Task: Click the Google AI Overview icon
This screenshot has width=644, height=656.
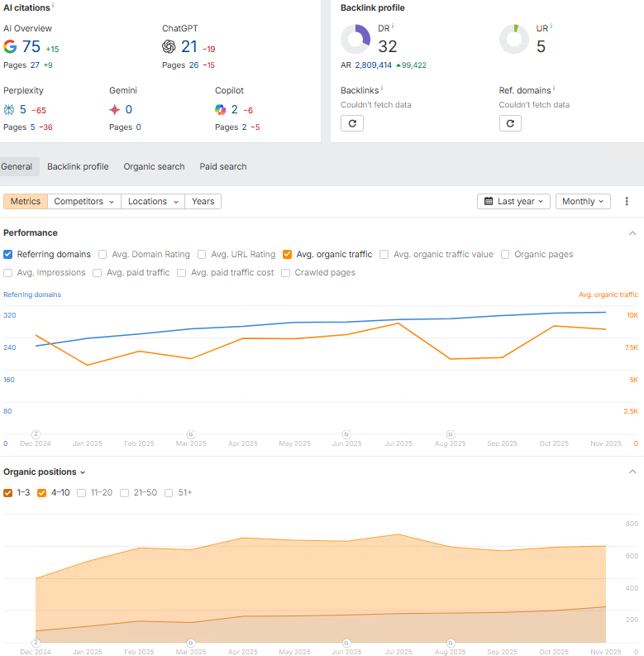Action: pyautogui.click(x=10, y=46)
